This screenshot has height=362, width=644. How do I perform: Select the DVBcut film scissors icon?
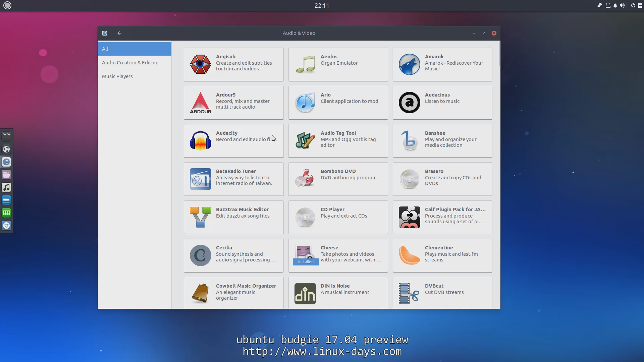coord(409,294)
